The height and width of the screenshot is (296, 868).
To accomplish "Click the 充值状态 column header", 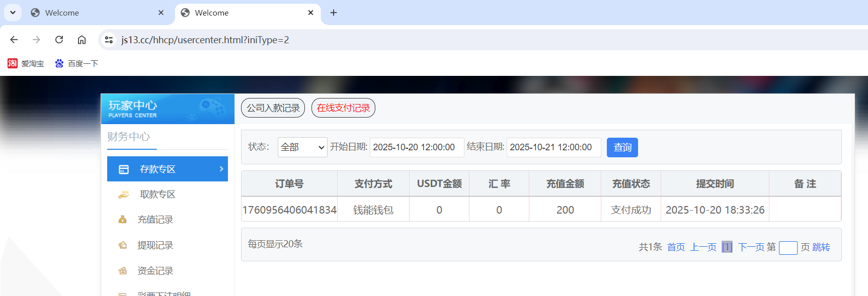I will [631, 184].
